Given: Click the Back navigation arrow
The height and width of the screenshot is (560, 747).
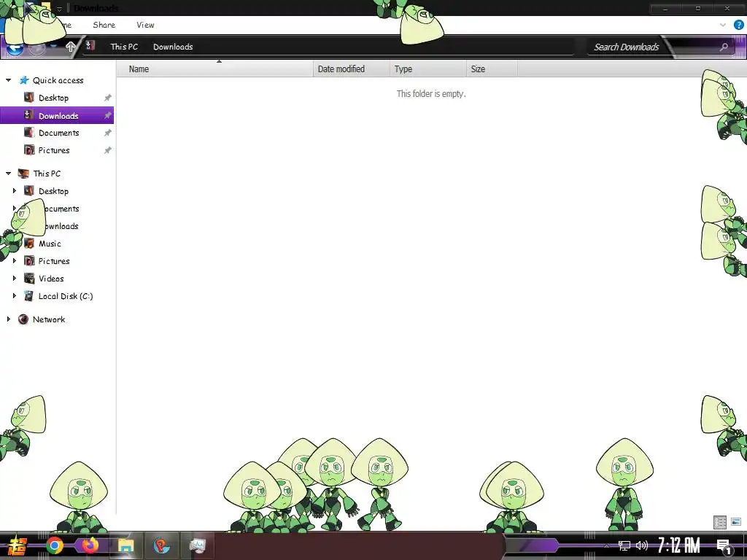Looking at the screenshot, I should click(15, 47).
